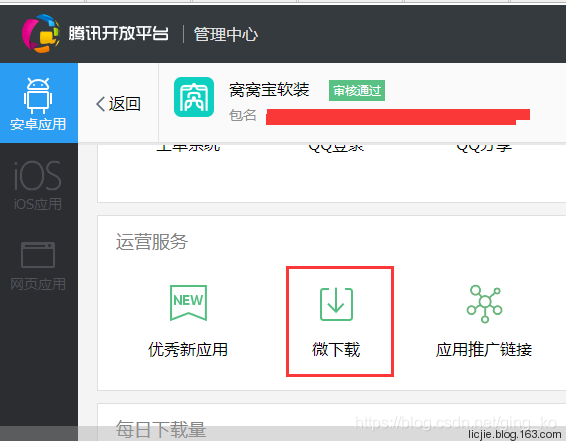Click the tall iOS logo in sidebar
The image size is (566, 441).
38,176
